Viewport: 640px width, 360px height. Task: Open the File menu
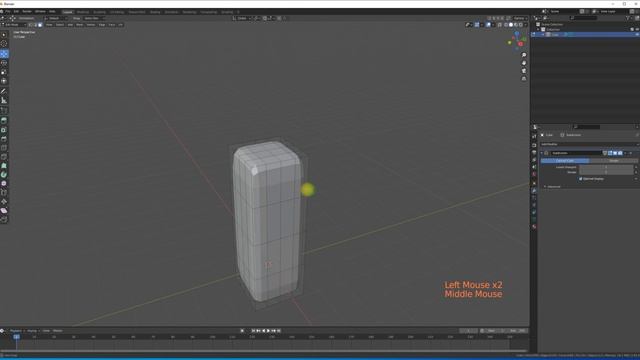click(x=8, y=11)
